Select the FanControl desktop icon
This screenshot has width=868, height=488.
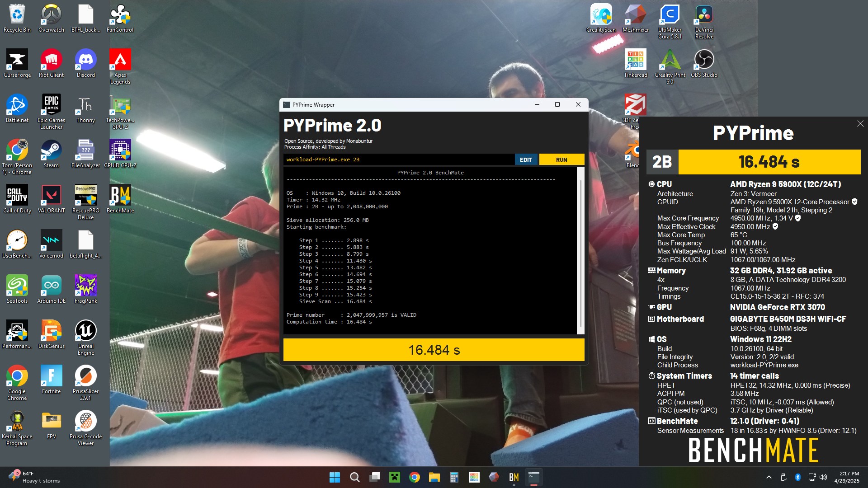(x=120, y=19)
